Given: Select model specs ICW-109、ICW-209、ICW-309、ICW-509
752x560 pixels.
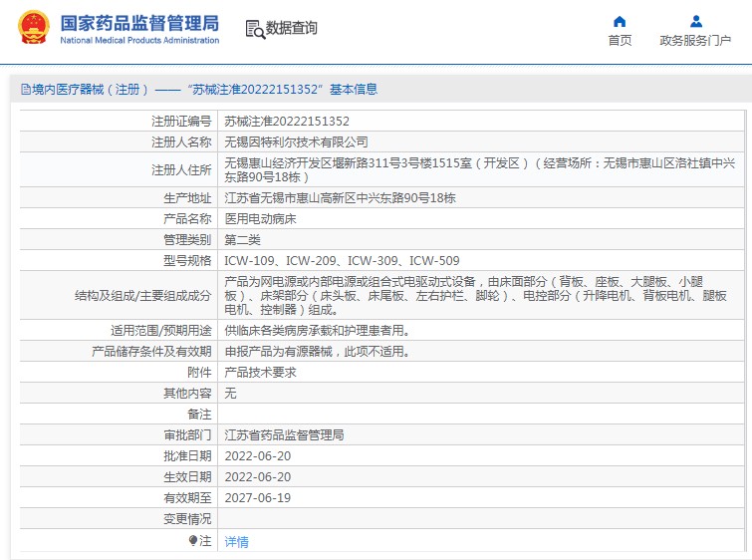Looking at the screenshot, I should pyautogui.click(x=342, y=260).
